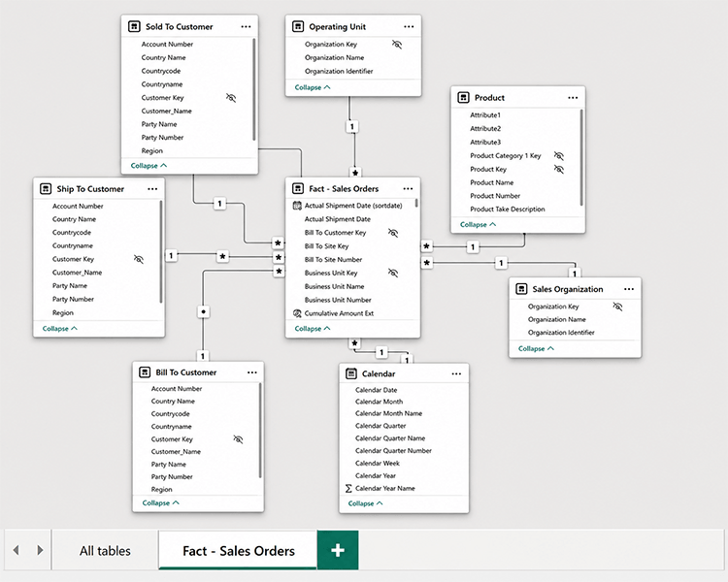Toggle visibility of Bill To Customer Key field

click(393, 233)
